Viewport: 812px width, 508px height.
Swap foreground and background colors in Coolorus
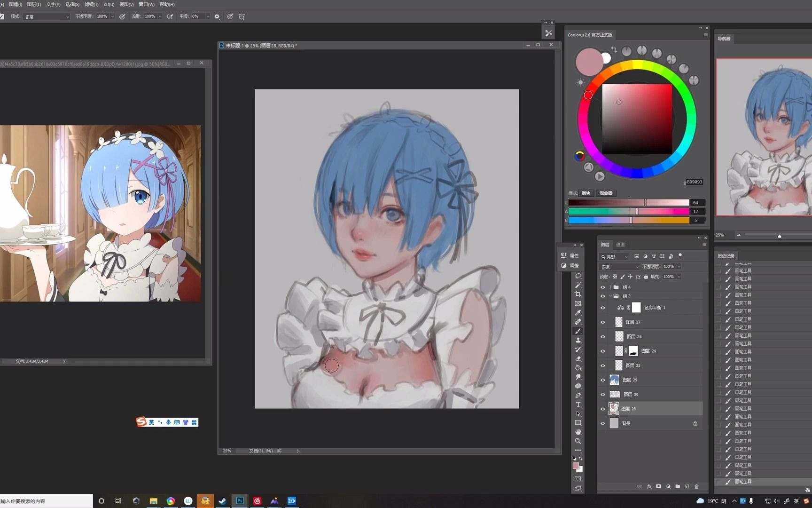(614, 49)
